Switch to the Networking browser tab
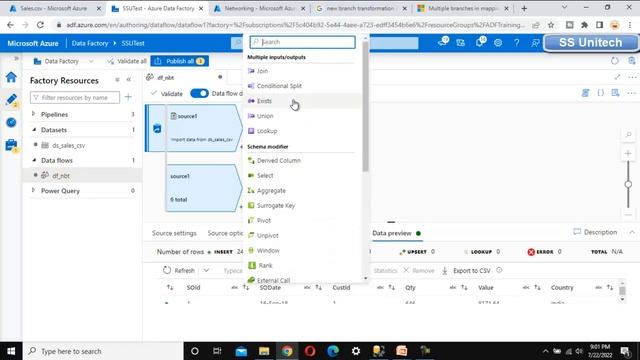The image size is (640, 360). tap(259, 9)
